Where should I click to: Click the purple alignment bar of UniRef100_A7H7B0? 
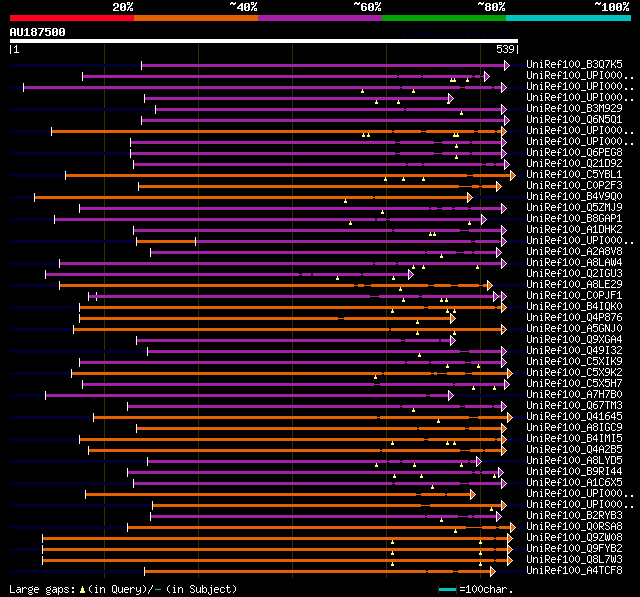(x=249, y=396)
